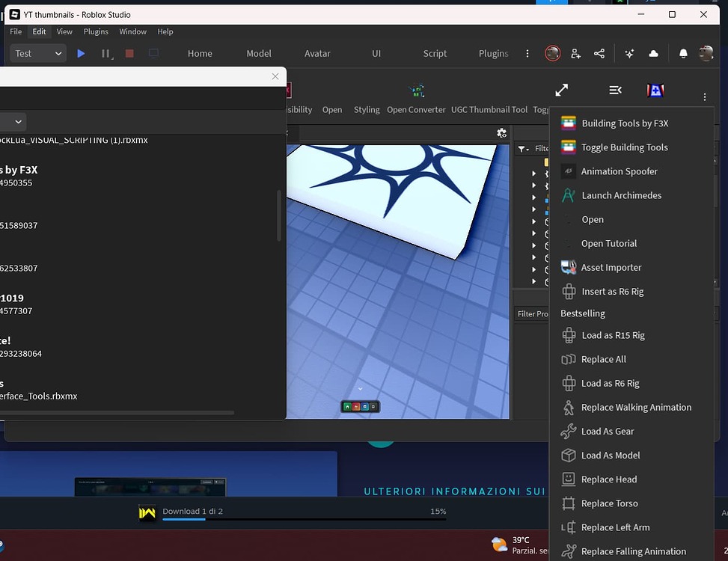The width and height of the screenshot is (728, 561).
Task: Open viewport settings gear icon
Action: coord(501,134)
